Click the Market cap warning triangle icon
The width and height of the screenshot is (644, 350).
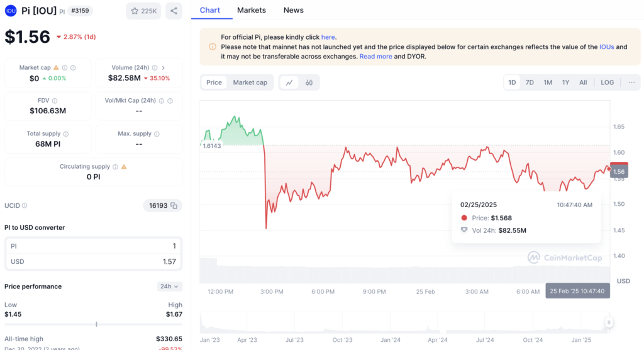coord(56,67)
